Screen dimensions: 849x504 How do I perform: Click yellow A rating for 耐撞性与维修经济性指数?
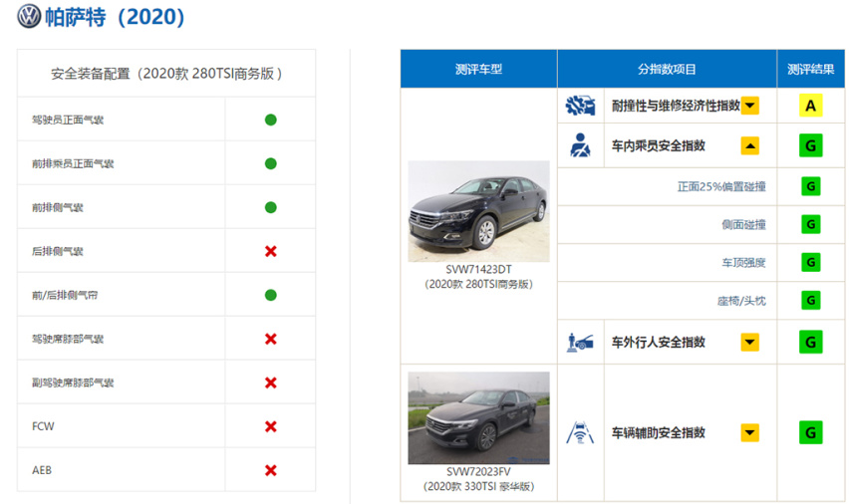click(x=810, y=106)
